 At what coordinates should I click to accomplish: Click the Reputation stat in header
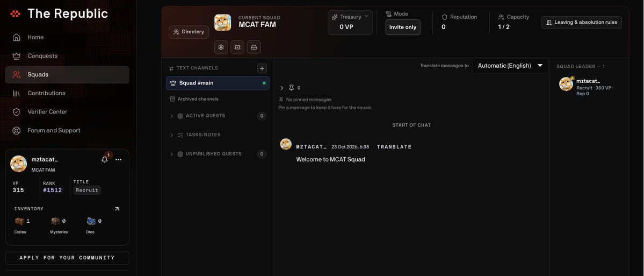click(459, 22)
